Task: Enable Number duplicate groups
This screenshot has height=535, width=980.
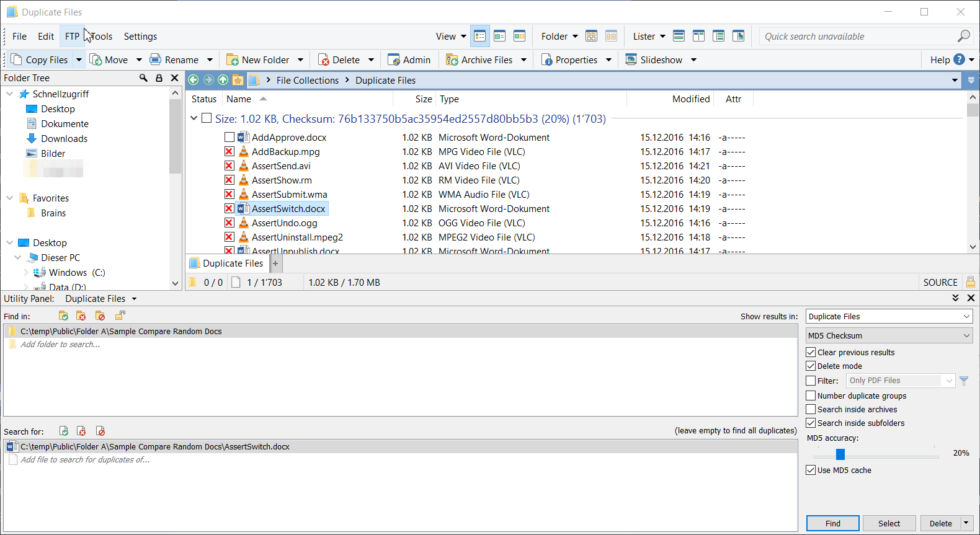Action: click(x=811, y=396)
